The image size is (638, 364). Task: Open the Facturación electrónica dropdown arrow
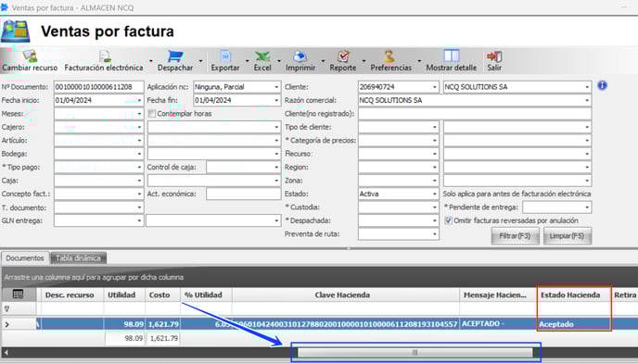151,61
